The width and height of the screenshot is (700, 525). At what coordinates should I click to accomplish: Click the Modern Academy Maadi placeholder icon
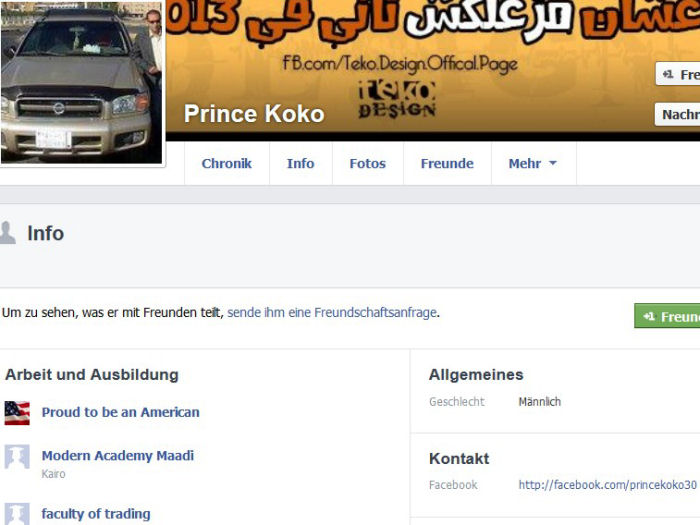pos(17,456)
